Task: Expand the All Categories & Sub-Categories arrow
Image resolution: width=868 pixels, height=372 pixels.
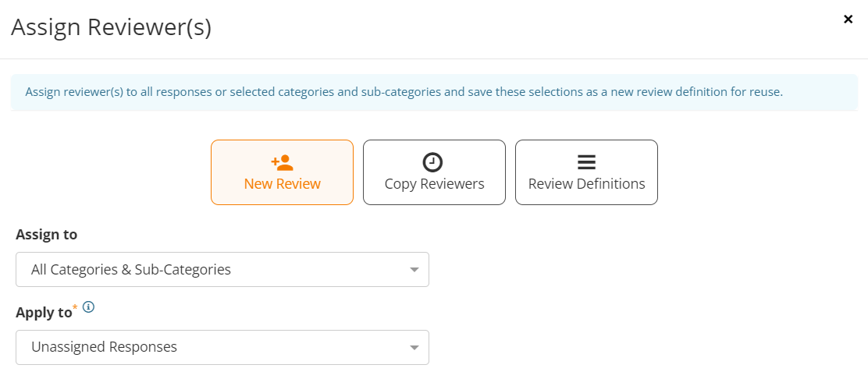Action: click(x=414, y=271)
